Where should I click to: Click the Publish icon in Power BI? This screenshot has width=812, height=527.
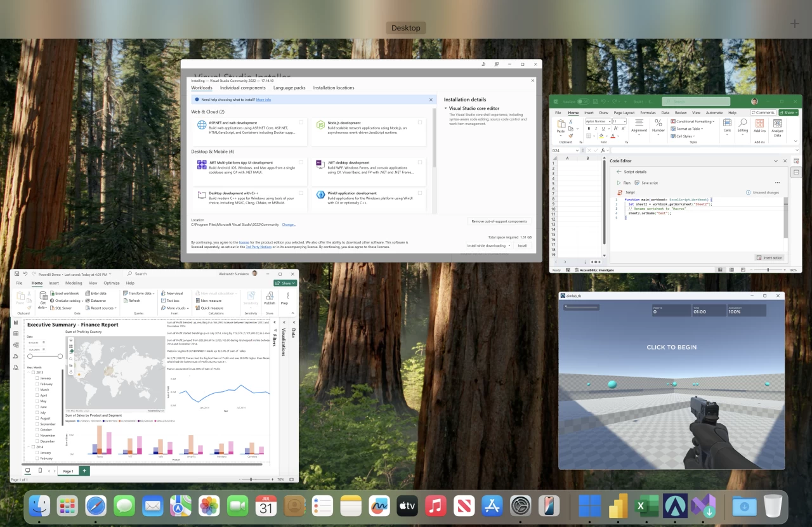[270, 297]
